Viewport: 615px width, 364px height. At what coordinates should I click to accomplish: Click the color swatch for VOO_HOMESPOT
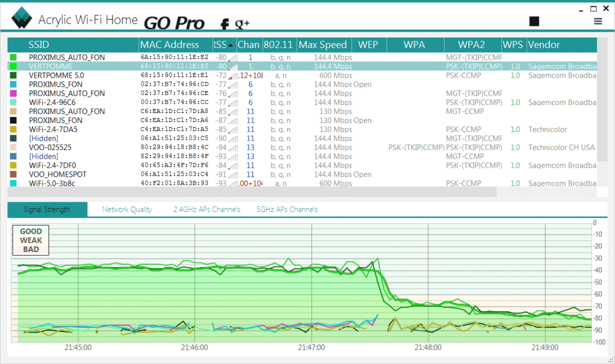coord(13,174)
